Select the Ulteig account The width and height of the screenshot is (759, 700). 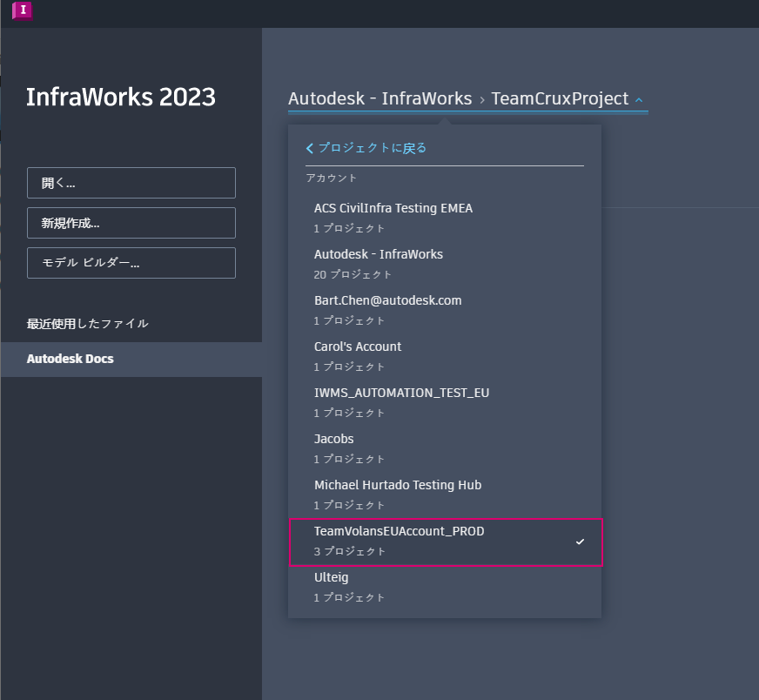point(445,587)
